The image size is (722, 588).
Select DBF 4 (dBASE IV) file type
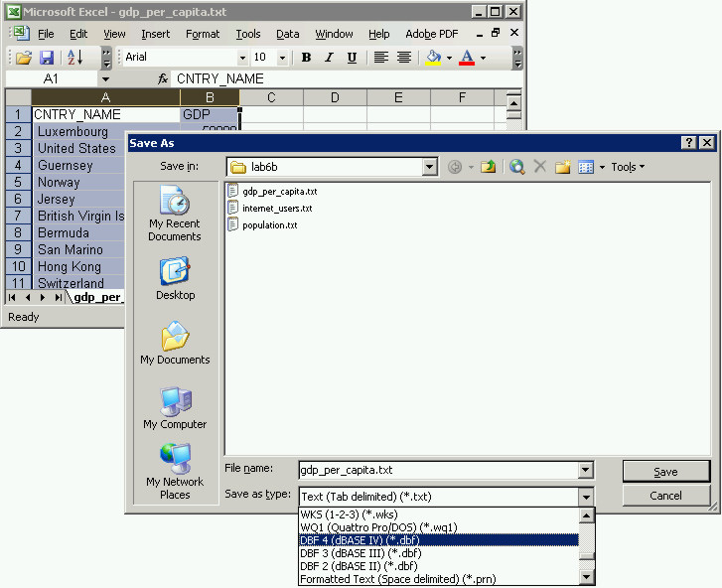437,540
